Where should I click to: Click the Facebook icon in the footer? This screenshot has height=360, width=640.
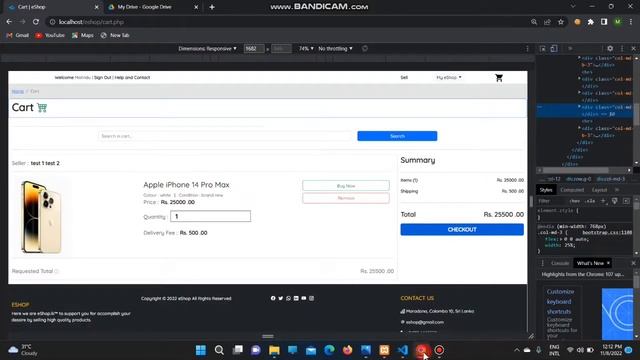tap(273, 298)
